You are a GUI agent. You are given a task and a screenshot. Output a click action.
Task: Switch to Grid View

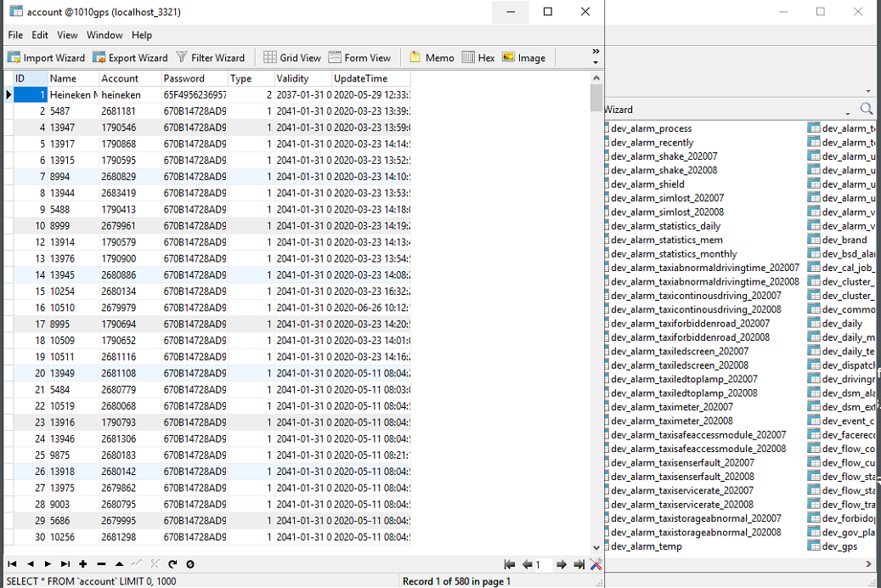(292, 57)
